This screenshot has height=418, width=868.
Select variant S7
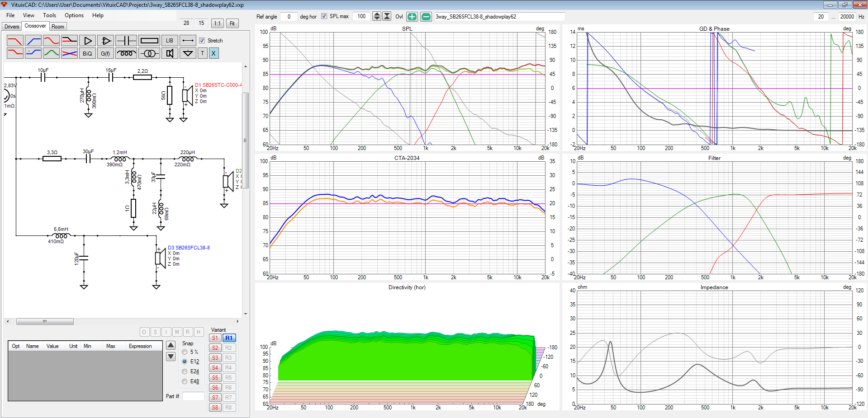(215, 398)
